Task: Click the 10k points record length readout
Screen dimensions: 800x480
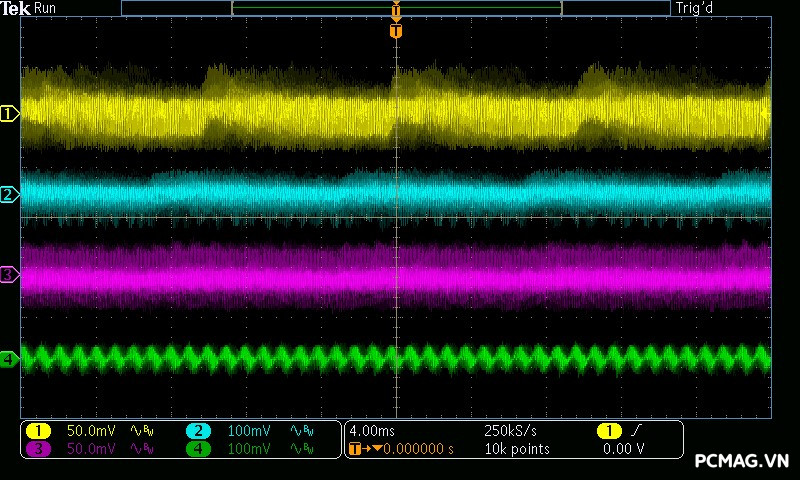Action: tap(516, 449)
